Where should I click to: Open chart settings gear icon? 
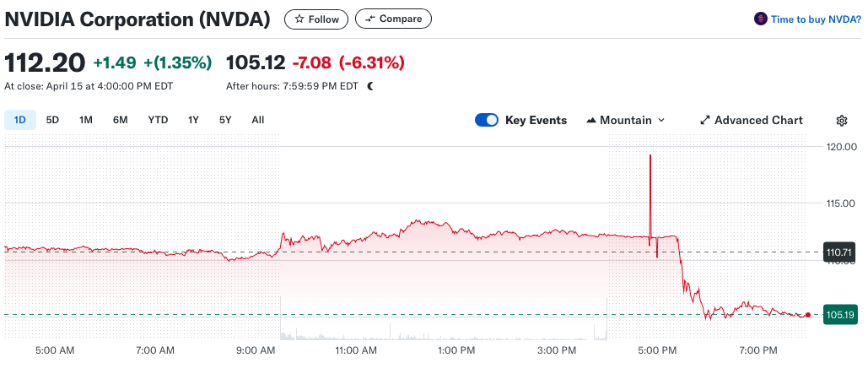[x=841, y=121]
